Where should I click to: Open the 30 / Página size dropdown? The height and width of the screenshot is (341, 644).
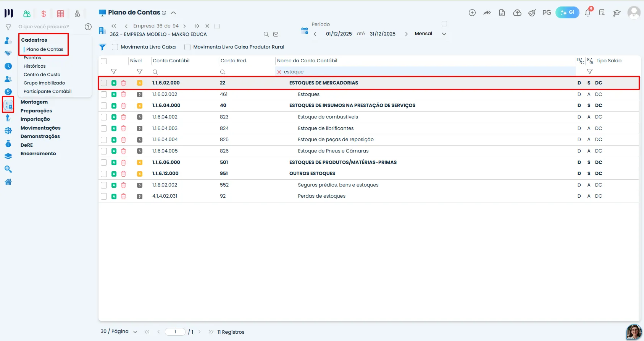click(x=119, y=331)
